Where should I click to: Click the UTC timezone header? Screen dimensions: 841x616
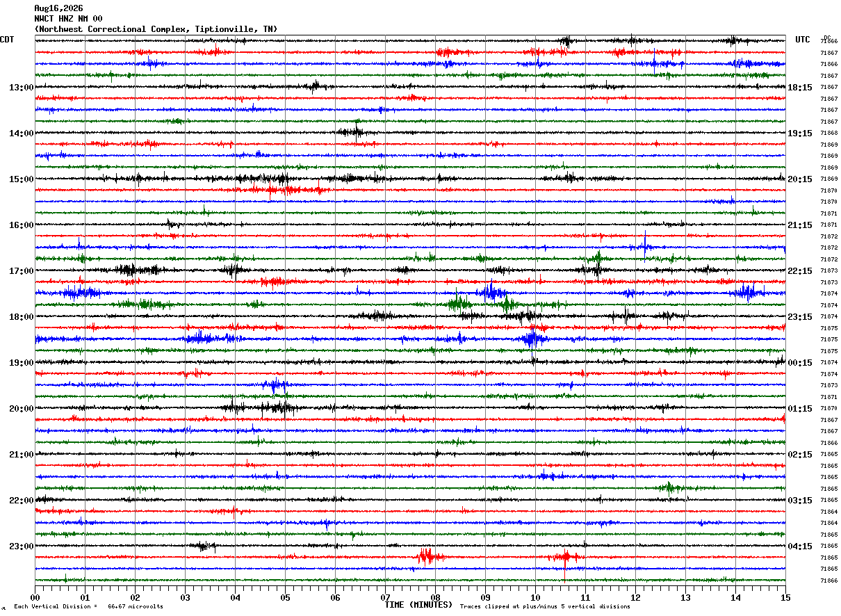pyautogui.click(x=803, y=40)
